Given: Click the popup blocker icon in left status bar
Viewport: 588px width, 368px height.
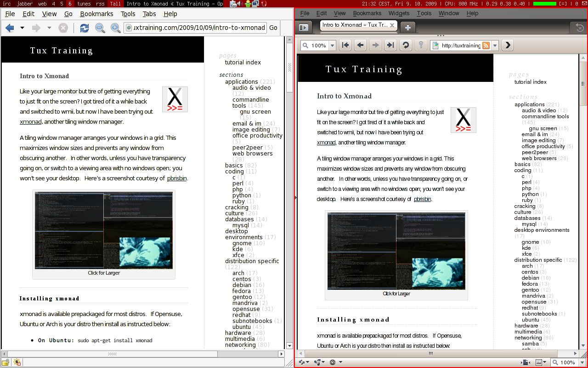Looking at the screenshot, I should pos(17,362).
